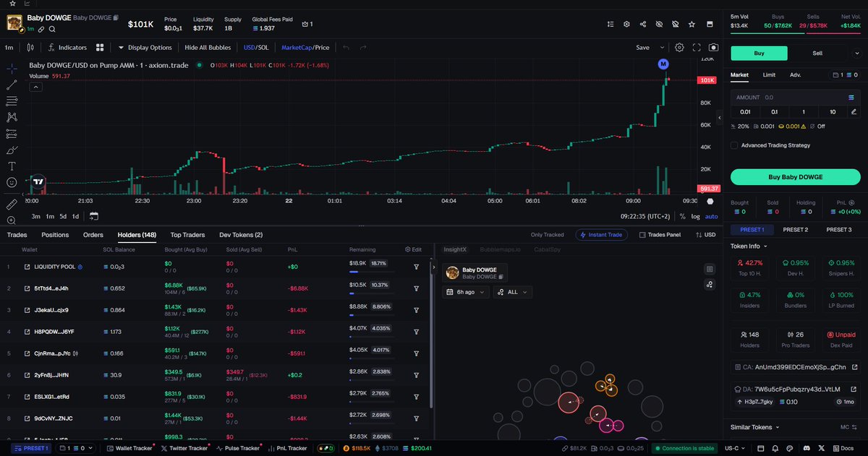This screenshot has height=456, width=868.
Task: Switch to the Top Traders tab
Action: click(187, 235)
